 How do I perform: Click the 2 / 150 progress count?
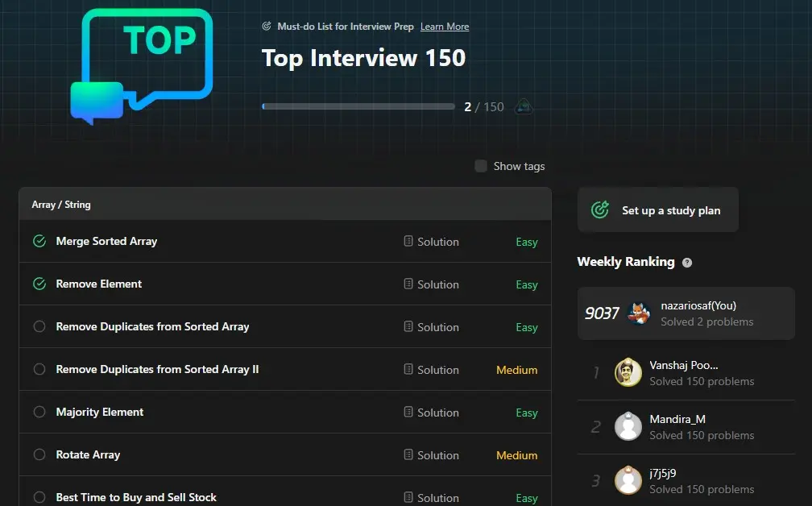click(x=483, y=106)
